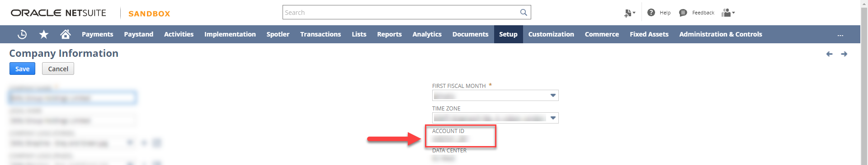
Task: Open the Documents menu
Action: pyautogui.click(x=470, y=34)
